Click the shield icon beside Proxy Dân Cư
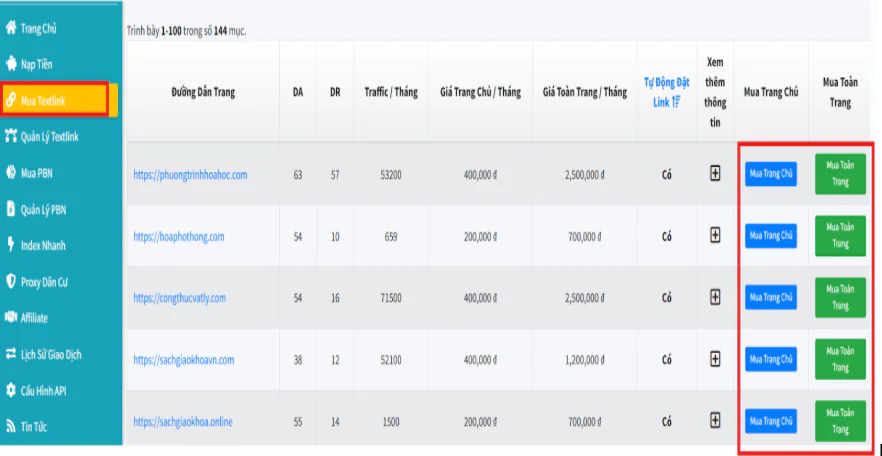Viewport: 882px width, 456px height. (11, 281)
